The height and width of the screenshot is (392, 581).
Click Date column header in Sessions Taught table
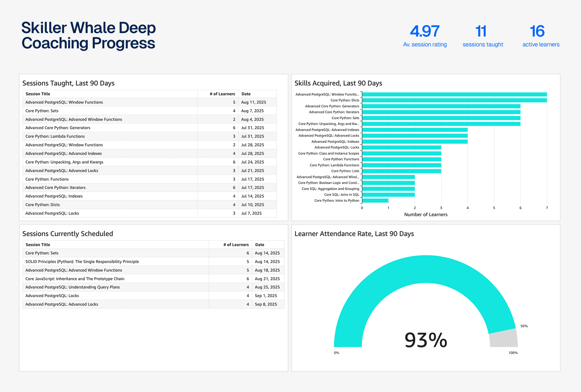click(x=246, y=94)
